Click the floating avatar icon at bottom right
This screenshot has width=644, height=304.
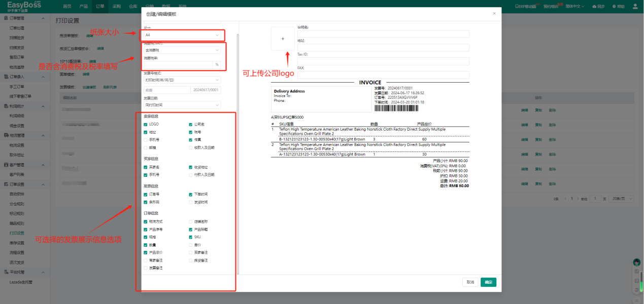click(636, 262)
